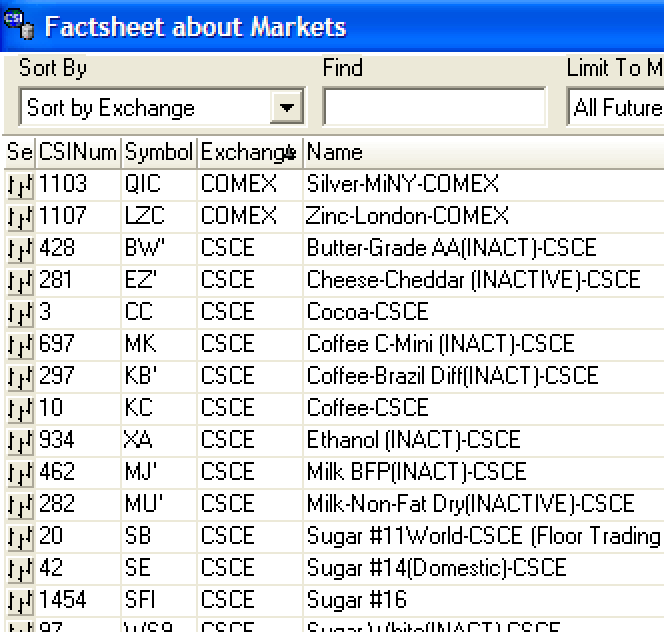Select the Cheese-Cheddar (INACTIVE)-CSCE row
This screenshot has height=632, width=664.
pyautogui.click(x=473, y=281)
